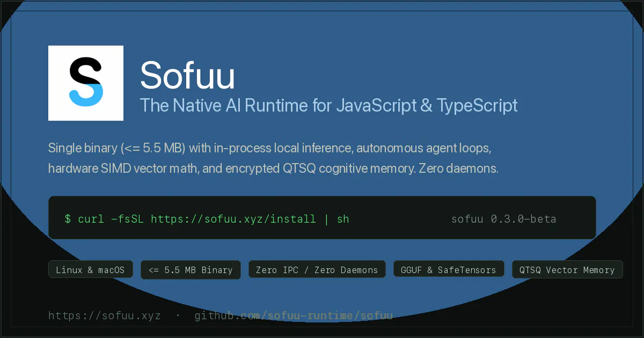The height and width of the screenshot is (338, 644).
Task: Click the hardware SIMD vector math line
Action: [274, 168]
